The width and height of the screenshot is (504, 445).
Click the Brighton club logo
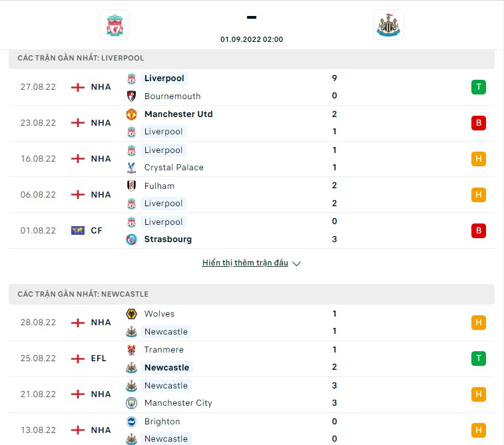click(x=131, y=422)
